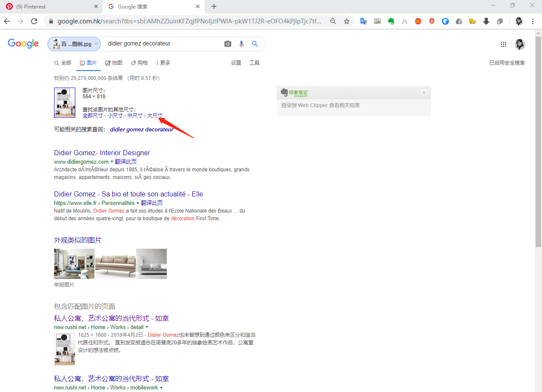Search by image with camera icon
The image size is (542, 392).
coord(228,44)
